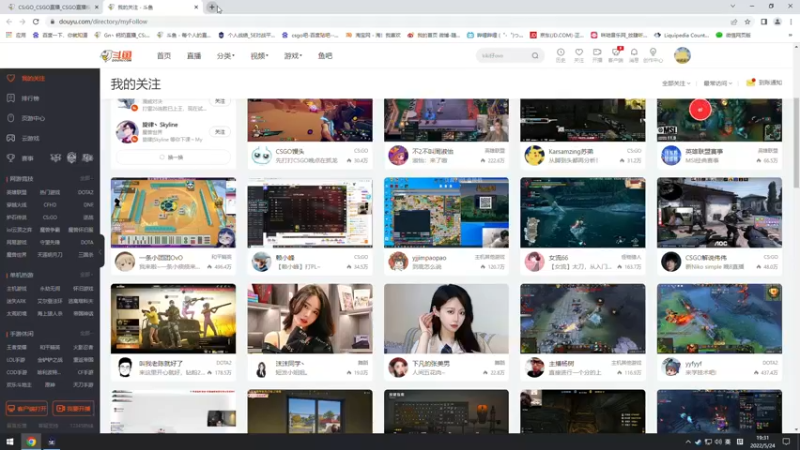Click the search magnifier icon

[x=535, y=56]
